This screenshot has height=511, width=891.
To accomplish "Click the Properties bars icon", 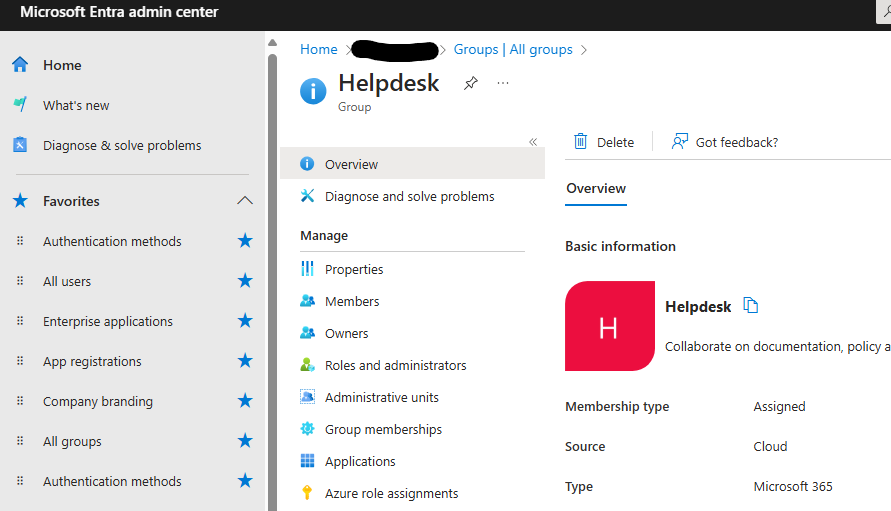I will [307, 268].
